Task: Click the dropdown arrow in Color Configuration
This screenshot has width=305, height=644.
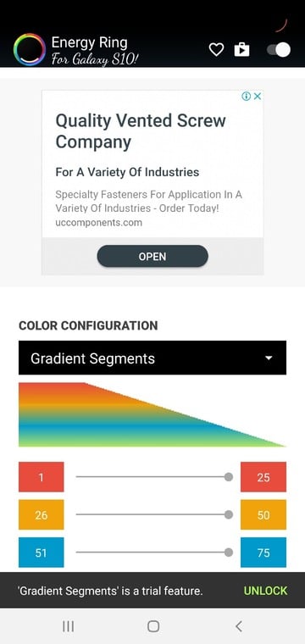Action: pyautogui.click(x=269, y=358)
